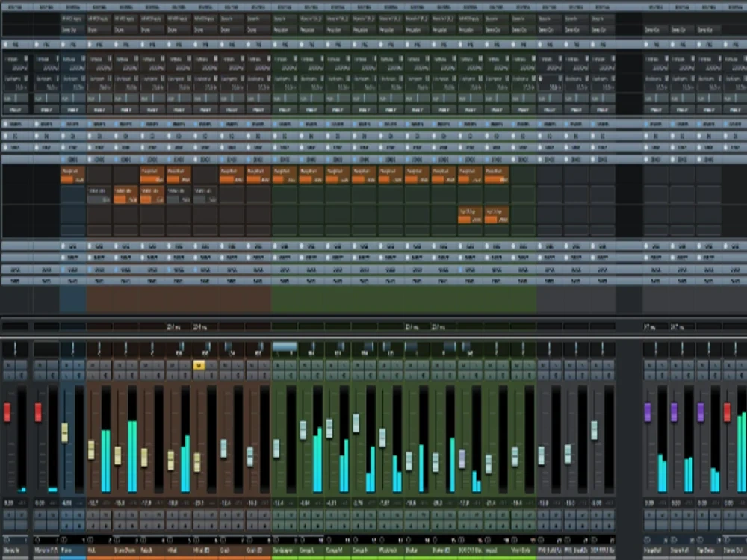Mute the first grey channel after green group
The height and width of the screenshot is (560, 747).
543,365
